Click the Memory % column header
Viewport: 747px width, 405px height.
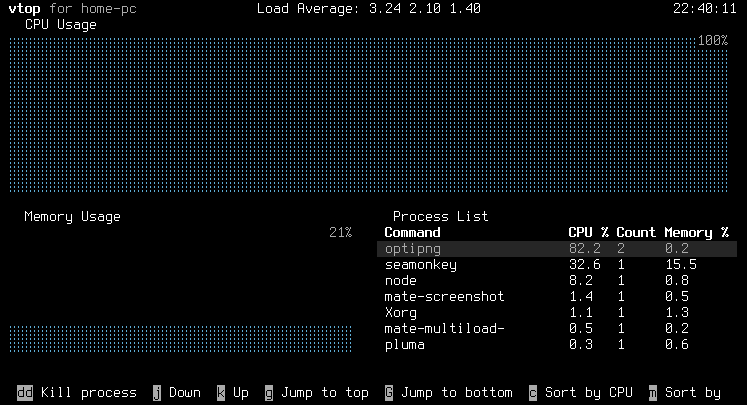697,233
